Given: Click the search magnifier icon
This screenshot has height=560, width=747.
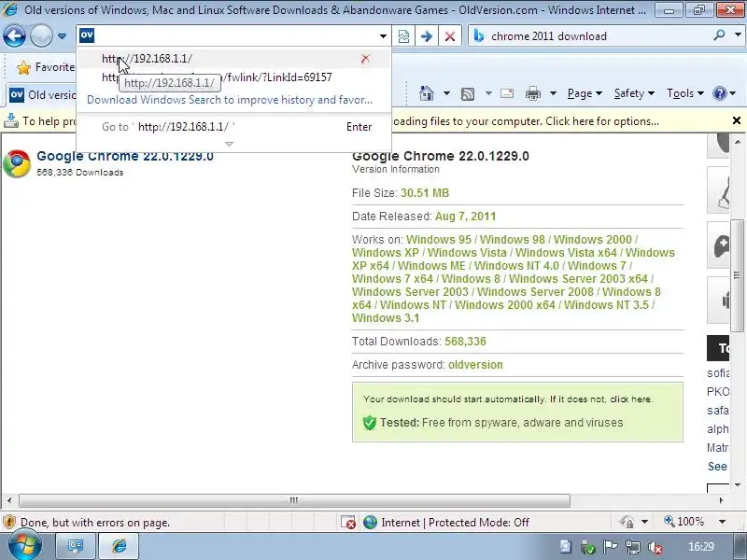Looking at the screenshot, I should tap(719, 35).
